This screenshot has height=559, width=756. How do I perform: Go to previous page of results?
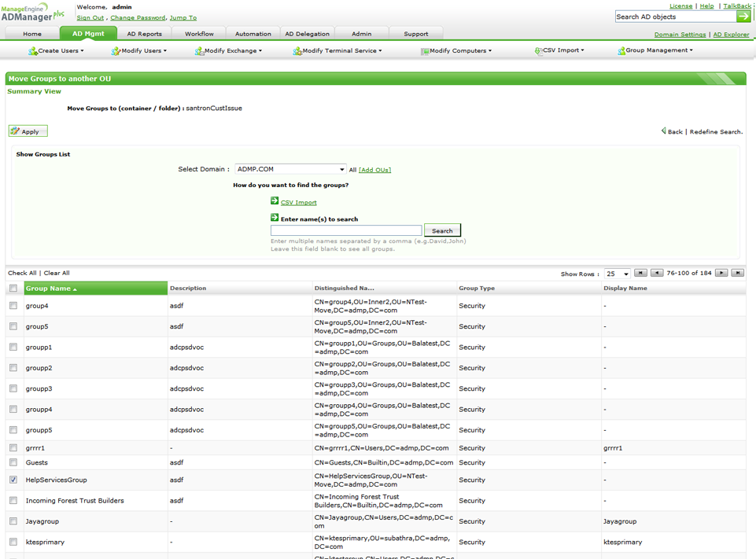tap(657, 274)
